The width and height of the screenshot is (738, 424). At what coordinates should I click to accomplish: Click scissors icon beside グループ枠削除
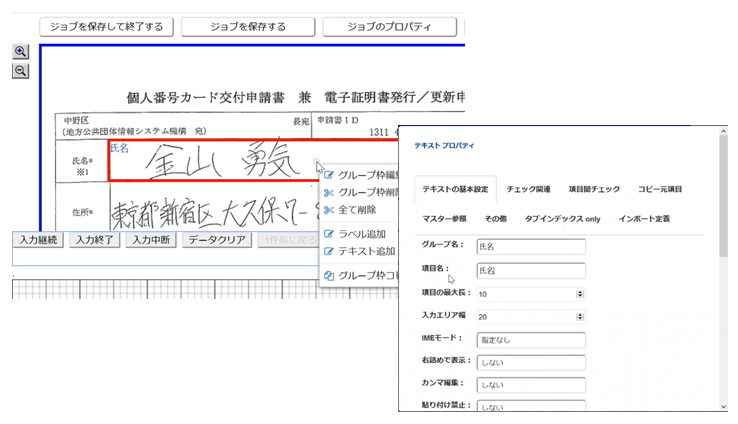click(x=329, y=192)
